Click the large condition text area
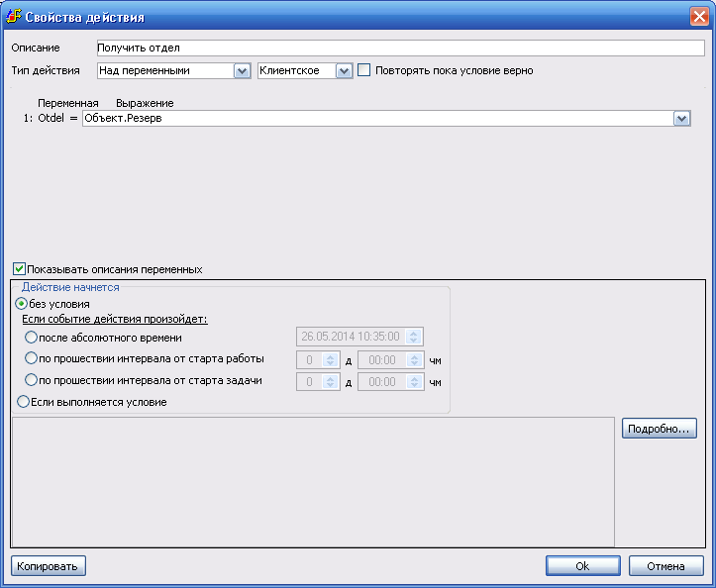716x588 pixels. point(313,482)
